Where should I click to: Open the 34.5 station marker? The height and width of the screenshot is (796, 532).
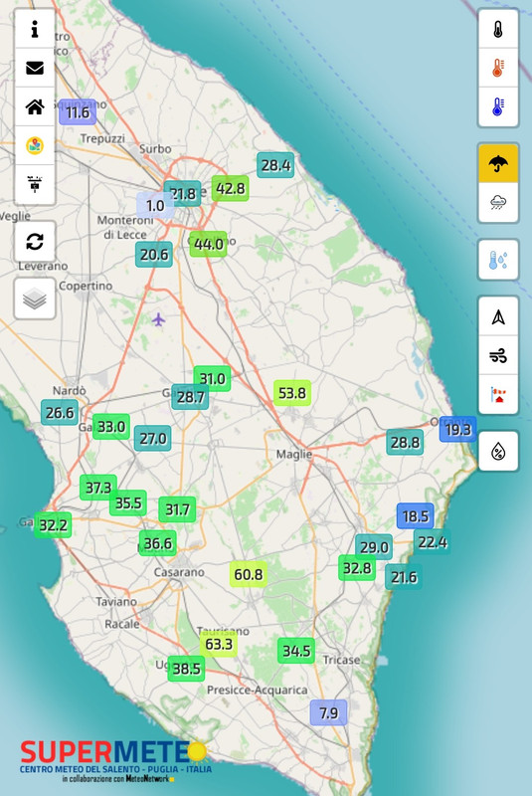296,651
